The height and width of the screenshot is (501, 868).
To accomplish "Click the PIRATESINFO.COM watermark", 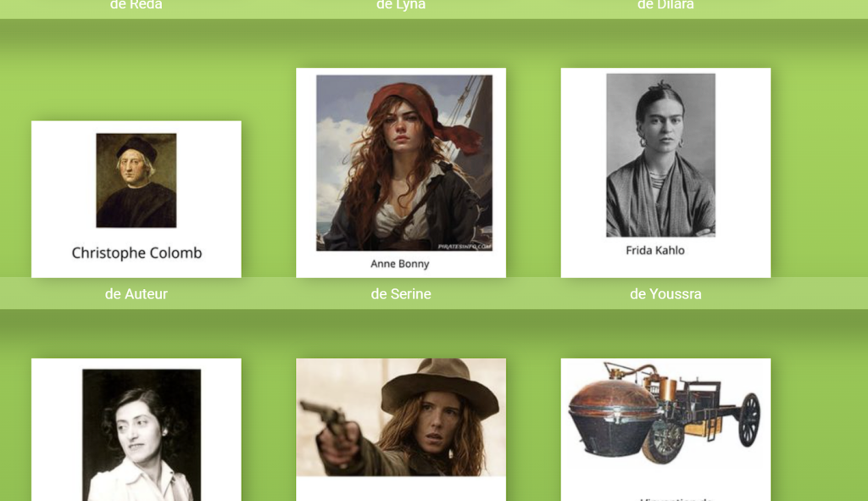I will pyautogui.click(x=465, y=247).
